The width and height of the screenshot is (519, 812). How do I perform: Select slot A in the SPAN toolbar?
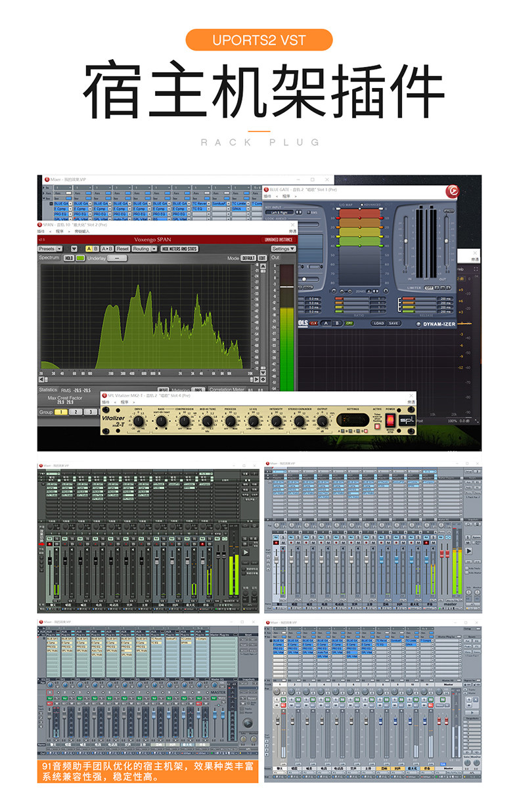(89, 249)
